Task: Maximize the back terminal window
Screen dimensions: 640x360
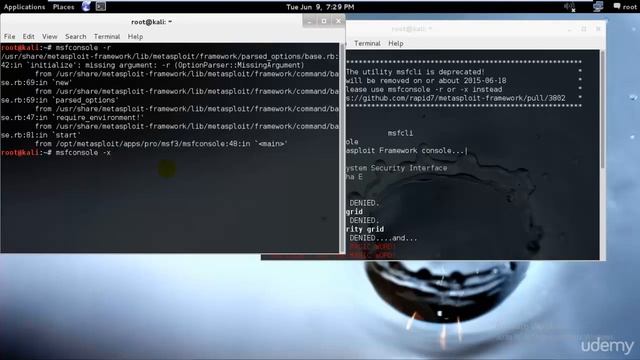Action: pyautogui.click(x=584, y=29)
